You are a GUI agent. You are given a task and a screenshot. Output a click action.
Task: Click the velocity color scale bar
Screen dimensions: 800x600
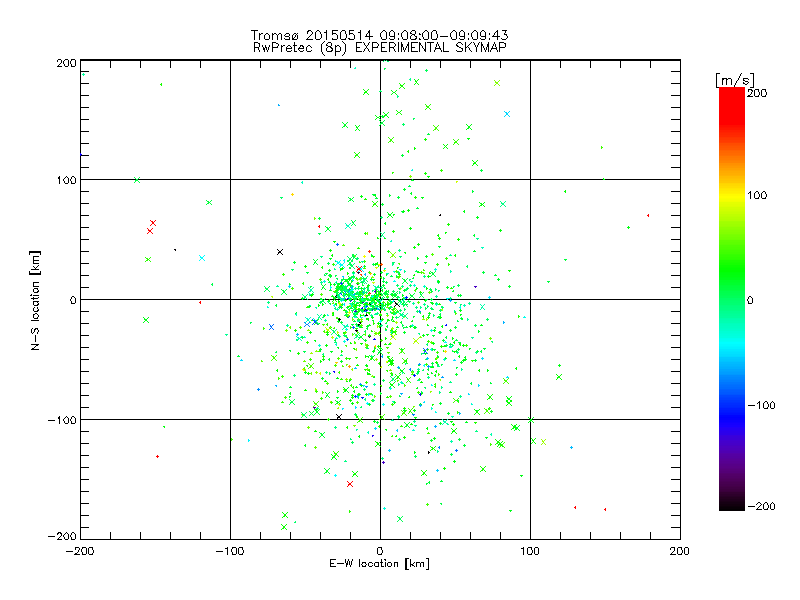pyautogui.click(x=732, y=299)
